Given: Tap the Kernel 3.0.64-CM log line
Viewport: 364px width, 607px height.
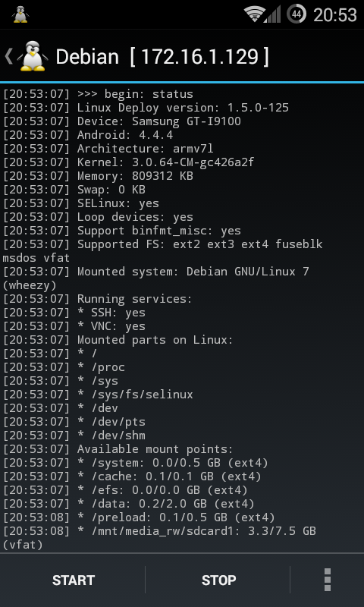Looking at the screenshot, I should (129, 162).
